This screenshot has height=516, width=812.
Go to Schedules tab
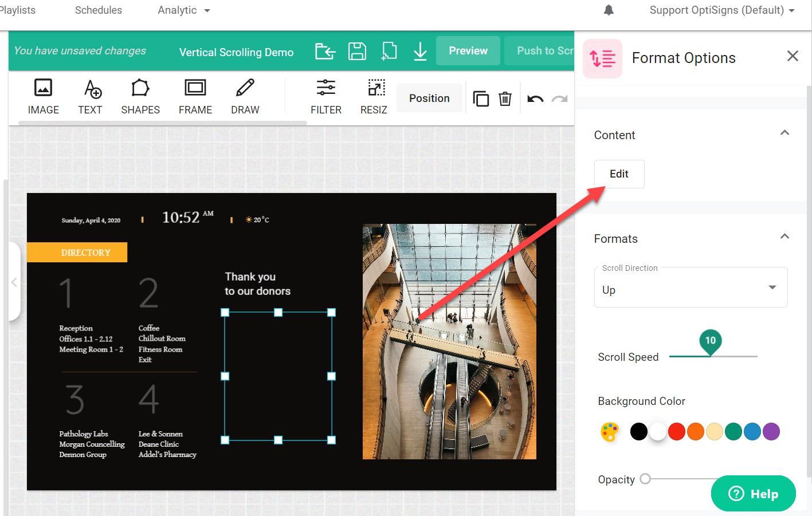(x=99, y=10)
